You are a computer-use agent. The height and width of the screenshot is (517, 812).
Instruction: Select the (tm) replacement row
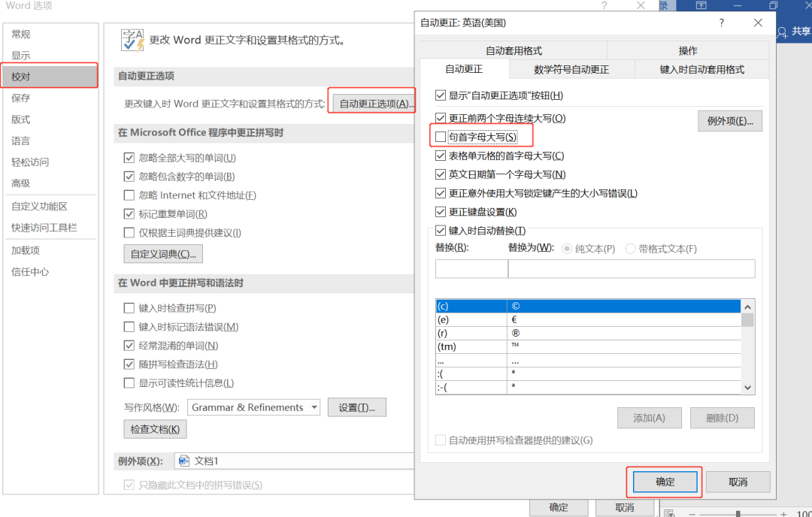click(x=588, y=346)
